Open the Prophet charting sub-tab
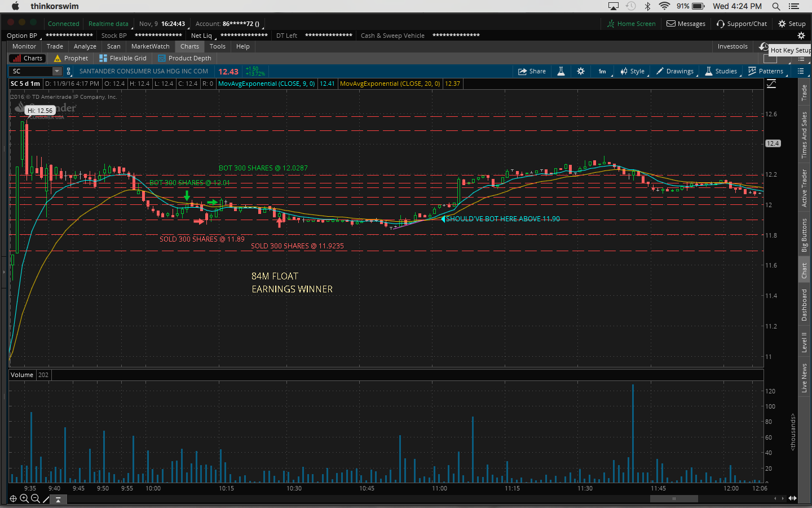This screenshot has height=508, width=812. pyautogui.click(x=71, y=58)
